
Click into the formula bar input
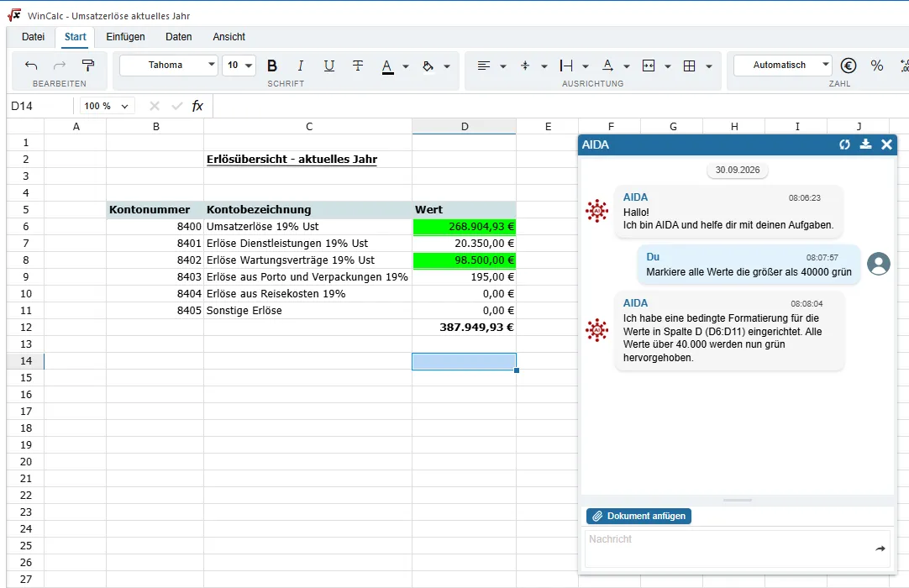pyautogui.click(x=560, y=106)
